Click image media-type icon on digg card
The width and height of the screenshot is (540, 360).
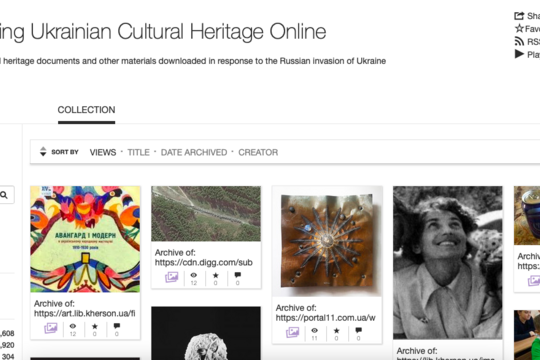[x=172, y=277]
